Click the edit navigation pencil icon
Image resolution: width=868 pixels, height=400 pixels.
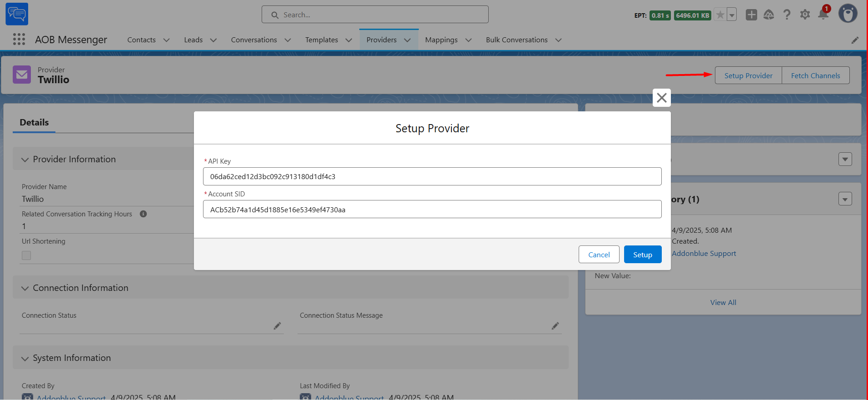855,40
